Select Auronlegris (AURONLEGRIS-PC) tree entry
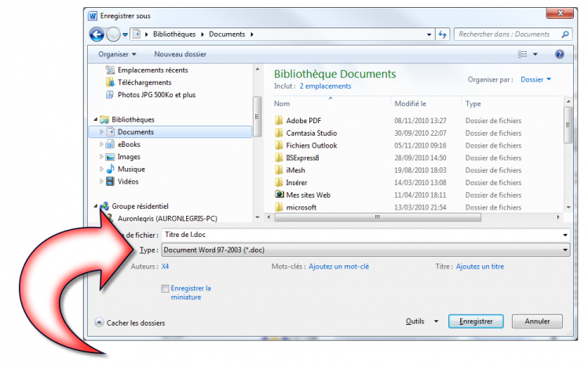 pos(167,218)
